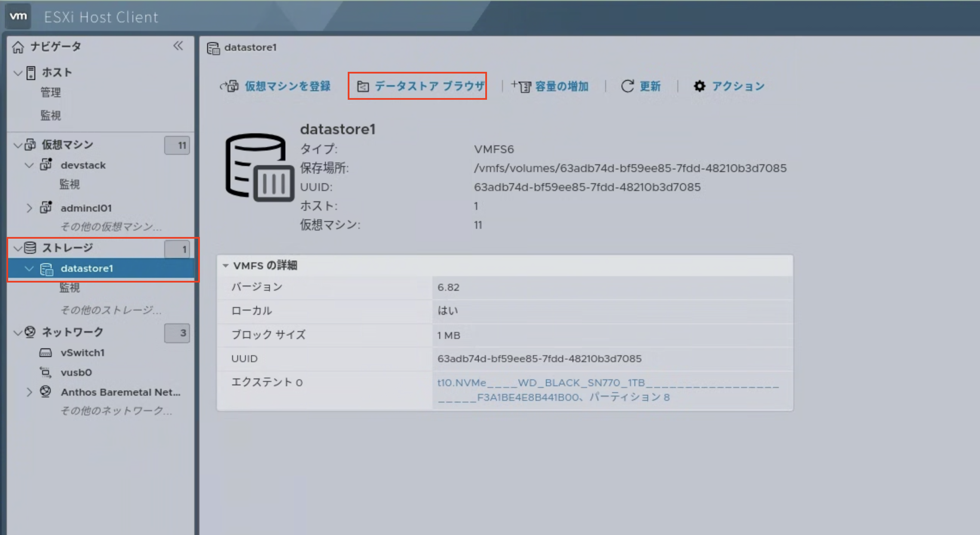Open the アクション gear menu
Screen dimensions: 980x535
tap(700, 86)
